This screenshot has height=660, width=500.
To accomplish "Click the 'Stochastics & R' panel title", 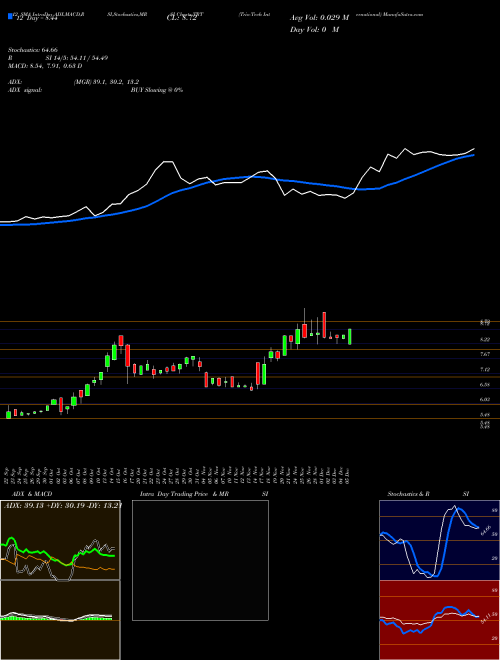I will click(x=409, y=494).
